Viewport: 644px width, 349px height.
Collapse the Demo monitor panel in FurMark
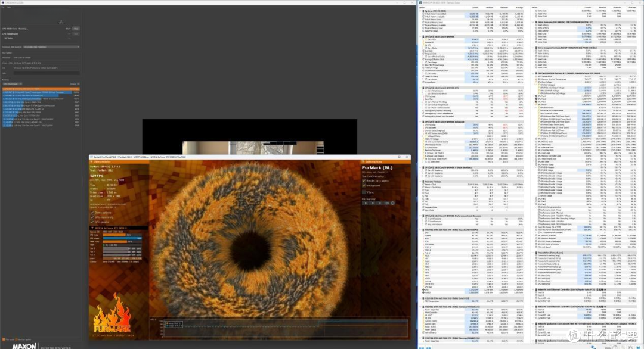click(92, 162)
